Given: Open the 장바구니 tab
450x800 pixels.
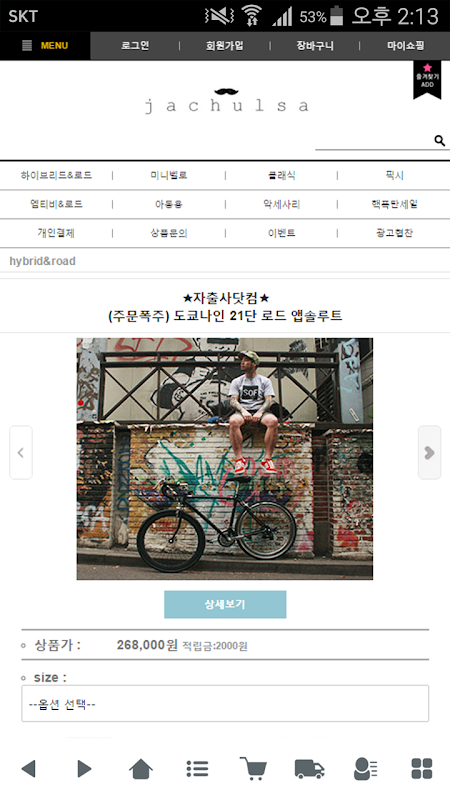Looking at the screenshot, I should click(315, 46).
